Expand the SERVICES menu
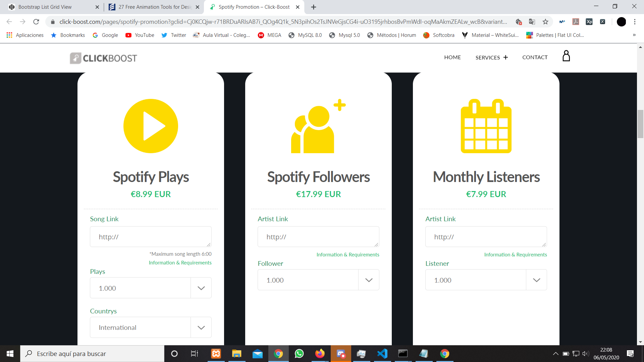The width and height of the screenshot is (644, 362). [492, 58]
